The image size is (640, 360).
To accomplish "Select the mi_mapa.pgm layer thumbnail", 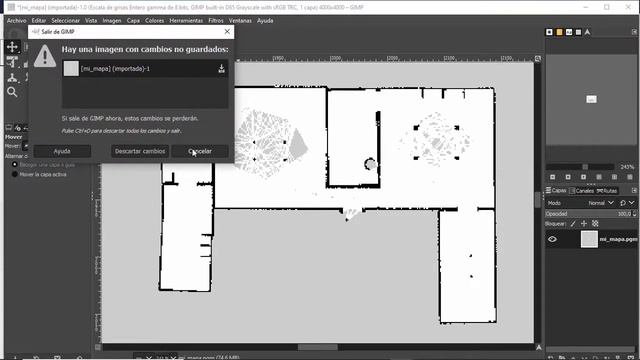I will tap(589, 239).
